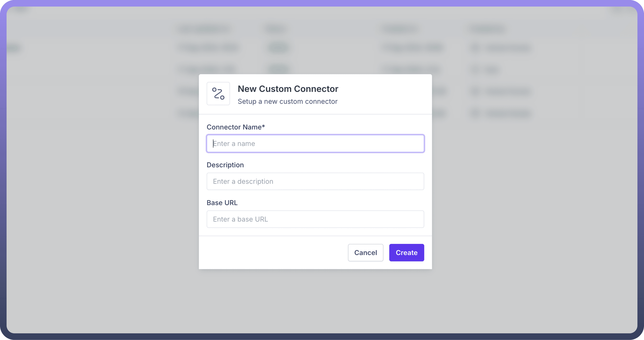The image size is (644, 340).
Task: Focus the "Enter a base URL" input field
Action: [x=315, y=219]
